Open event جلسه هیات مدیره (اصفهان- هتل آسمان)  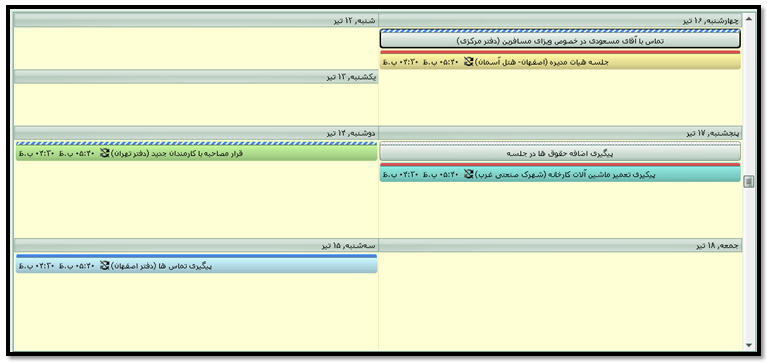click(x=560, y=60)
